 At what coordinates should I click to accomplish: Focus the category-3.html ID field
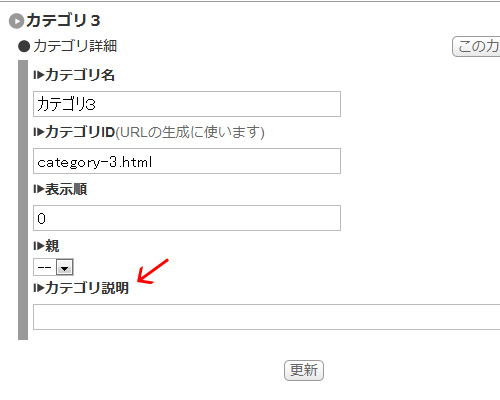187,161
